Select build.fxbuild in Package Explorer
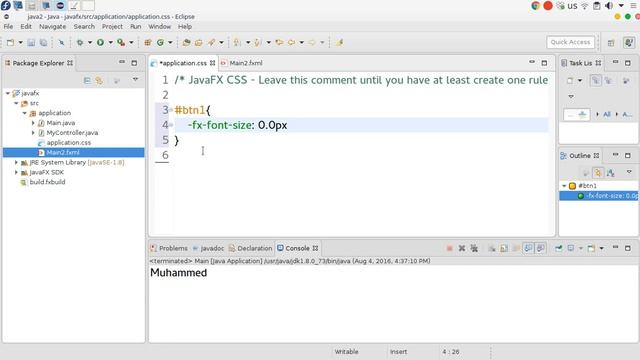 47,182
